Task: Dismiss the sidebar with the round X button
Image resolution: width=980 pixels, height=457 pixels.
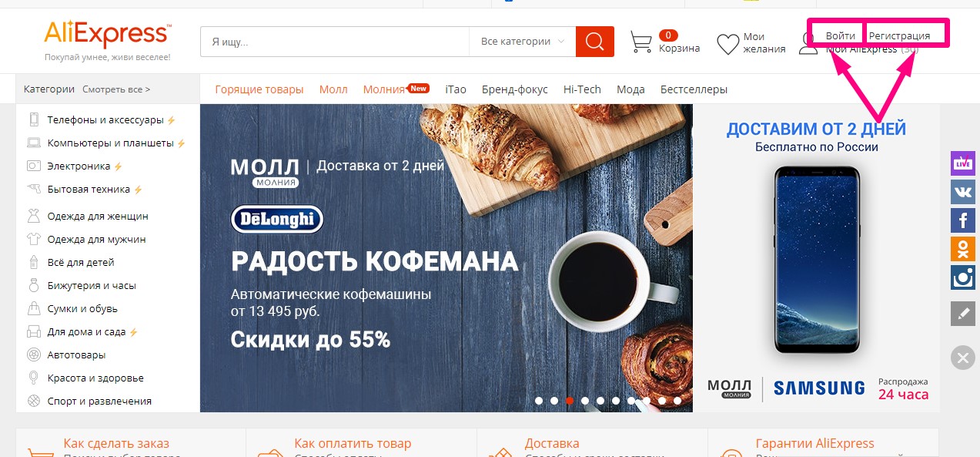Action: point(962,358)
